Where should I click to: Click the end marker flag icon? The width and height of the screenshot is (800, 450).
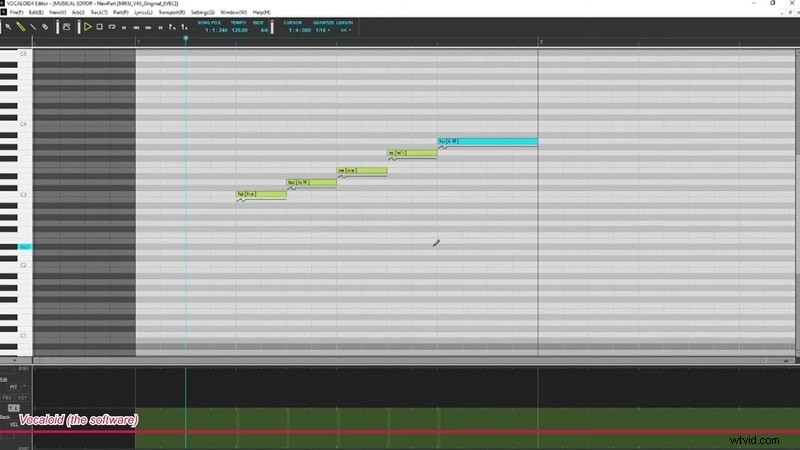pos(184,27)
